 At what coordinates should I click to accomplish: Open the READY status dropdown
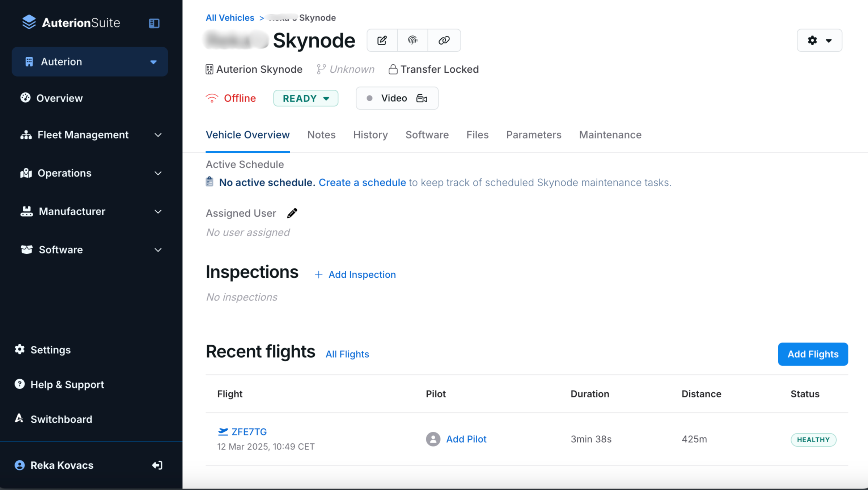tap(305, 98)
